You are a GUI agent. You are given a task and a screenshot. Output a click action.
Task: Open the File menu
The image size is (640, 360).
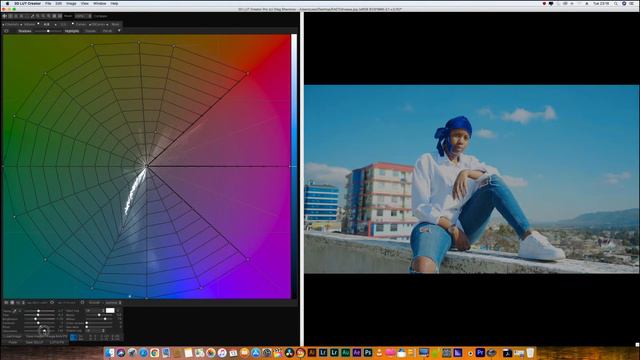click(x=48, y=3)
